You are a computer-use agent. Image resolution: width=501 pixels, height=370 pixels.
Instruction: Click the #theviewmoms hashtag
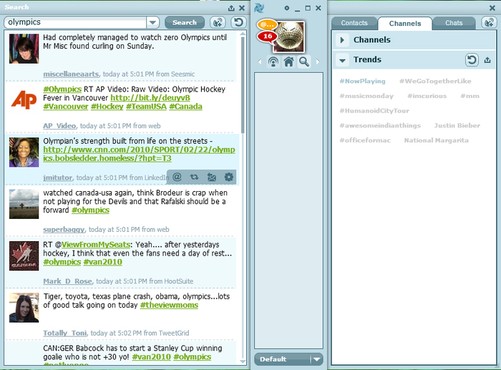pyautogui.click(x=169, y=305)
